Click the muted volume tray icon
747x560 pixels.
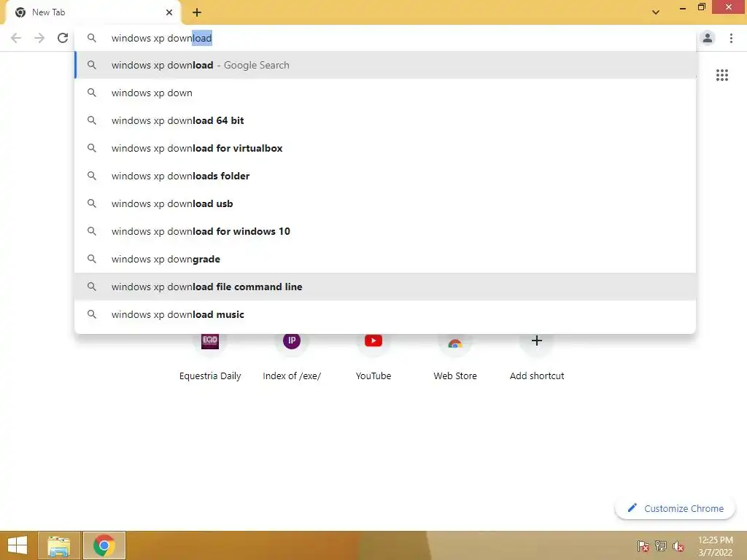tap(678, 545)
